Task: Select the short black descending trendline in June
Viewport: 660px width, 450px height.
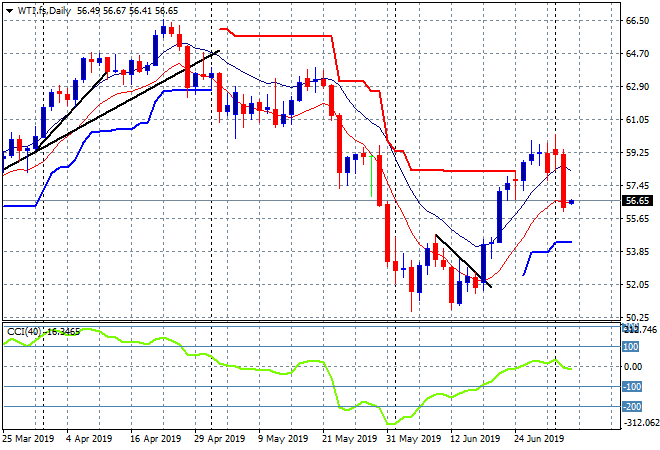Action: click(463, 261)
